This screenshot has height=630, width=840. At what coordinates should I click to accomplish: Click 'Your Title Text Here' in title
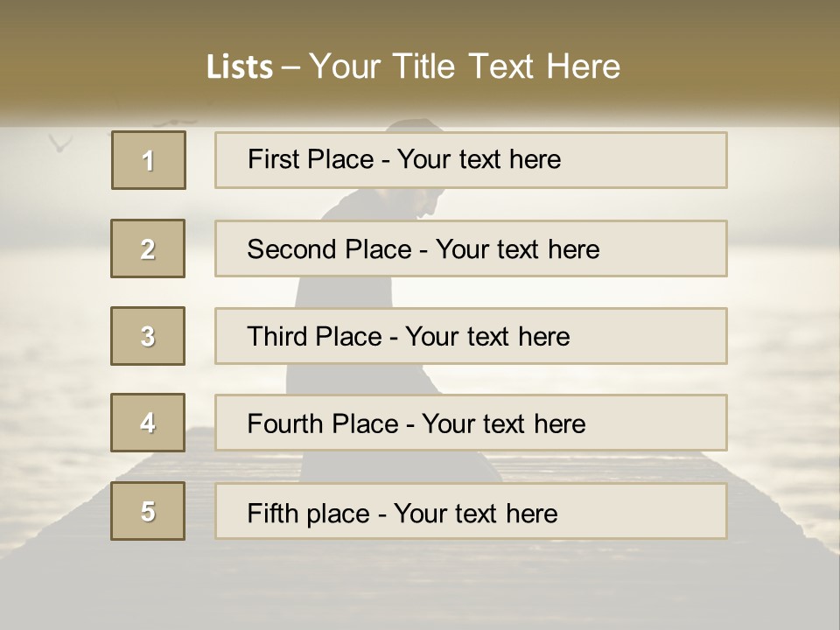pos(465,67)
